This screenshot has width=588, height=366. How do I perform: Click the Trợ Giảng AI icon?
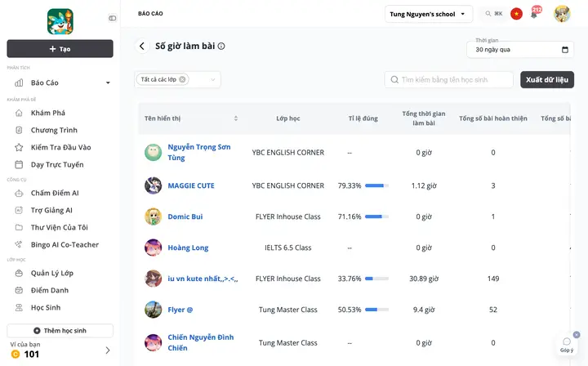click(x=19, y=211)
